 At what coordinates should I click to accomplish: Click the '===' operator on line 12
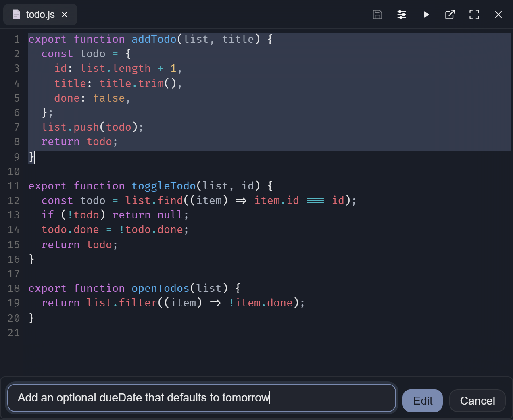click(x=315, y=200)
